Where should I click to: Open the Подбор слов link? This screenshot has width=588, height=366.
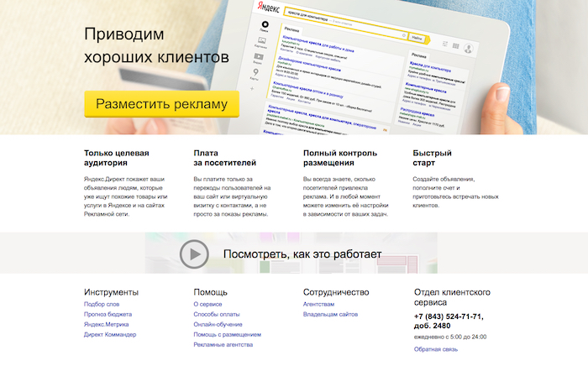point(102,304)
